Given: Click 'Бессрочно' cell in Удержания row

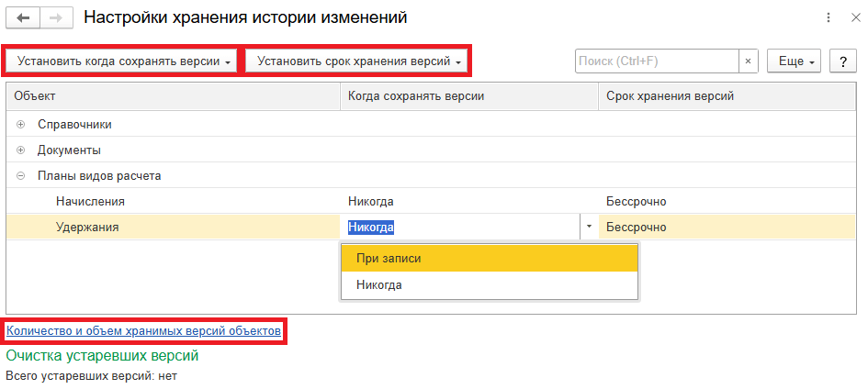Looking at the screenshot, I should 636,227.
